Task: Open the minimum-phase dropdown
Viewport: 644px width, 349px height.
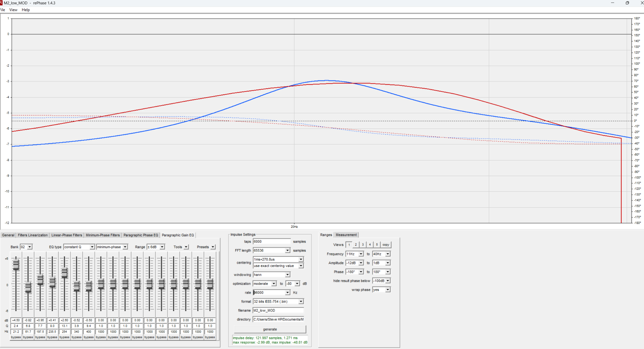Action: pos(125,247)
